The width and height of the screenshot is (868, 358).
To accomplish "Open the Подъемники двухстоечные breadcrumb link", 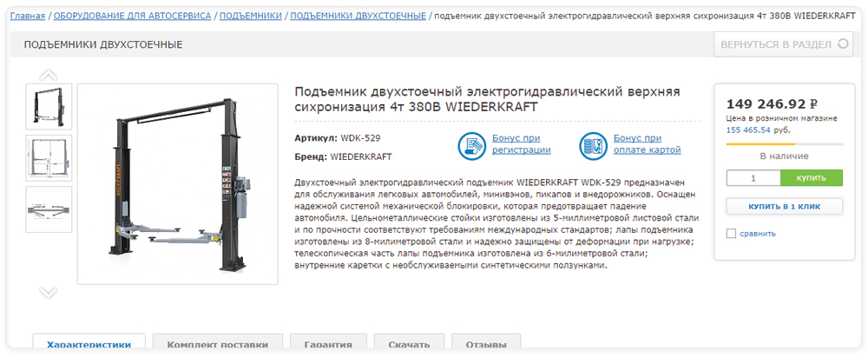I will [x=358, y=17].
